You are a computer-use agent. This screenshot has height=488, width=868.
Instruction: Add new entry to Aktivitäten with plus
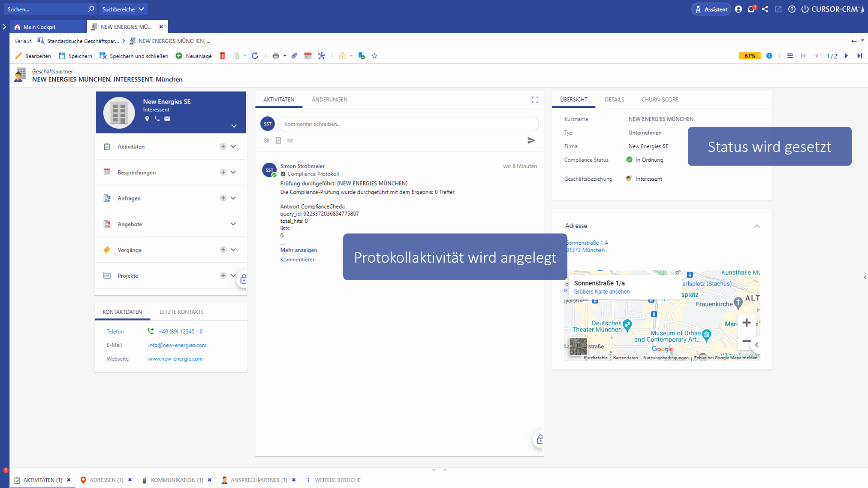(x=223, y=146)
